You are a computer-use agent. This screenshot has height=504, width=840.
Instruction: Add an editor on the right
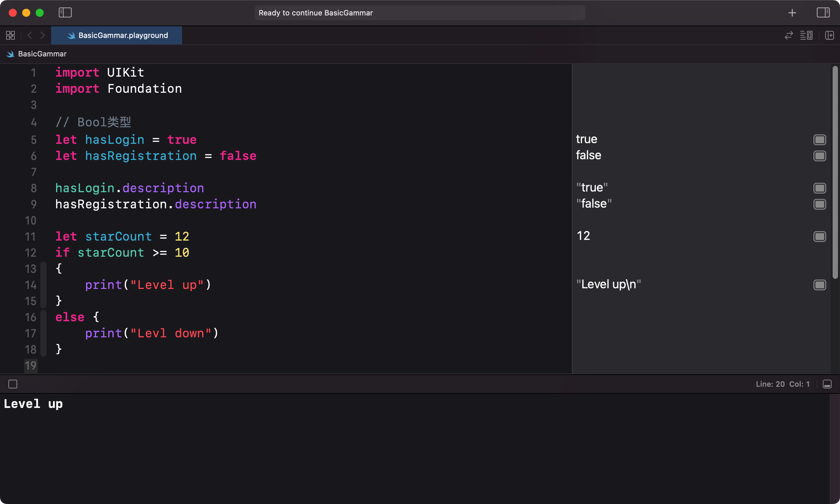click(x=830, y=35)
